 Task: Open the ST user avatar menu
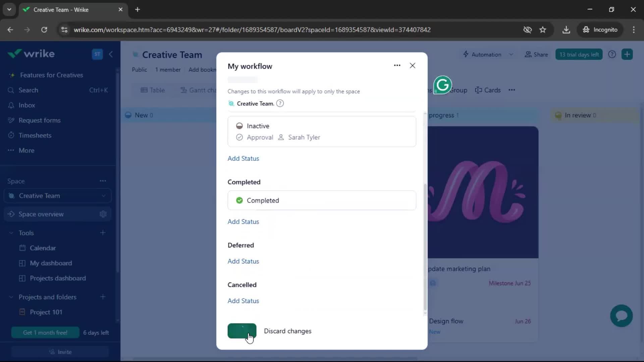tap(97, 54)
